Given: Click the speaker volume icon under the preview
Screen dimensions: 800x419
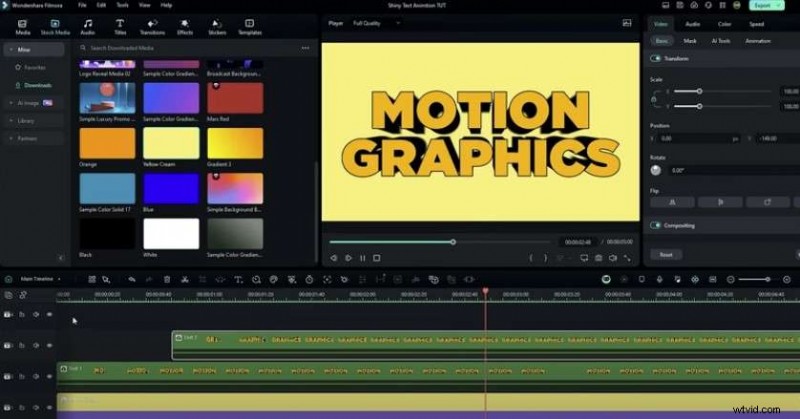Looking at the screenshot, I should 613,258.
